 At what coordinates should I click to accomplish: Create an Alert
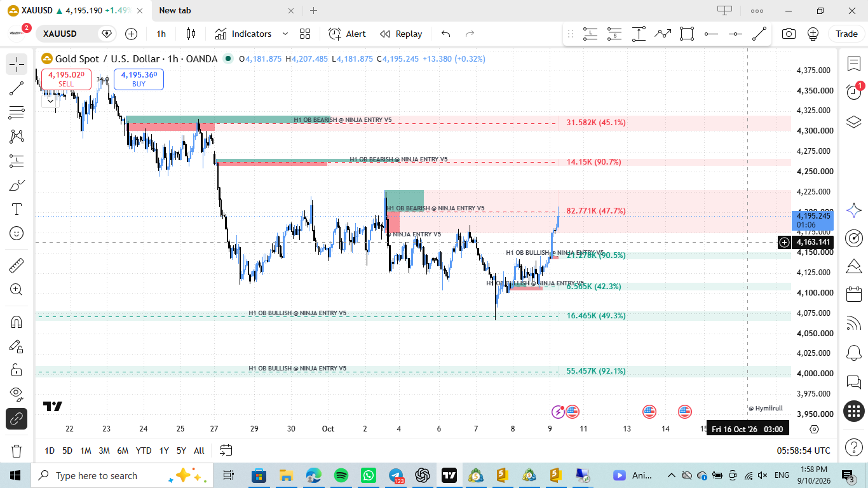click(347, 34)
